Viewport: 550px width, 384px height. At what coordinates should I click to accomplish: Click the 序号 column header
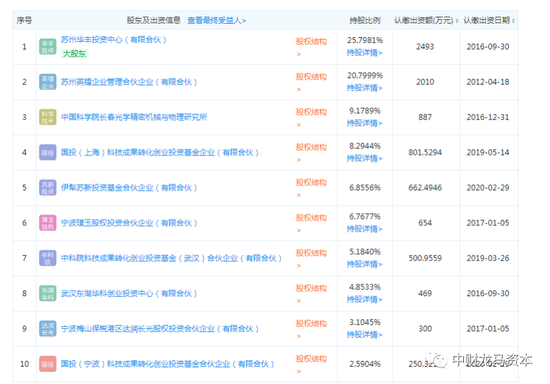point(24,20)
